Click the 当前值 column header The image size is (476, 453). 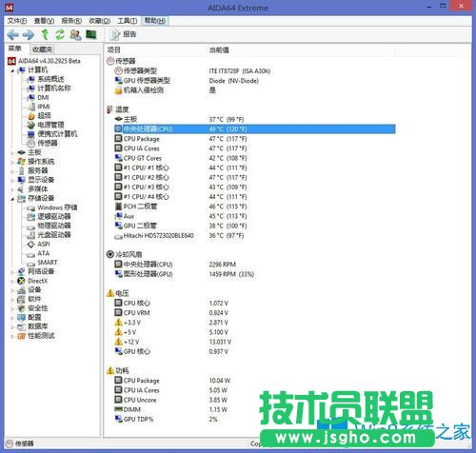219,50
